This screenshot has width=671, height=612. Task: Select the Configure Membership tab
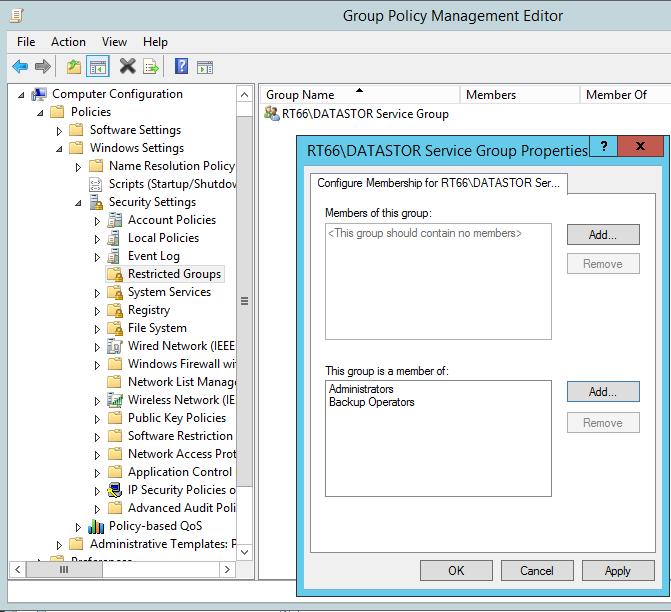click(x=439, y=183)
